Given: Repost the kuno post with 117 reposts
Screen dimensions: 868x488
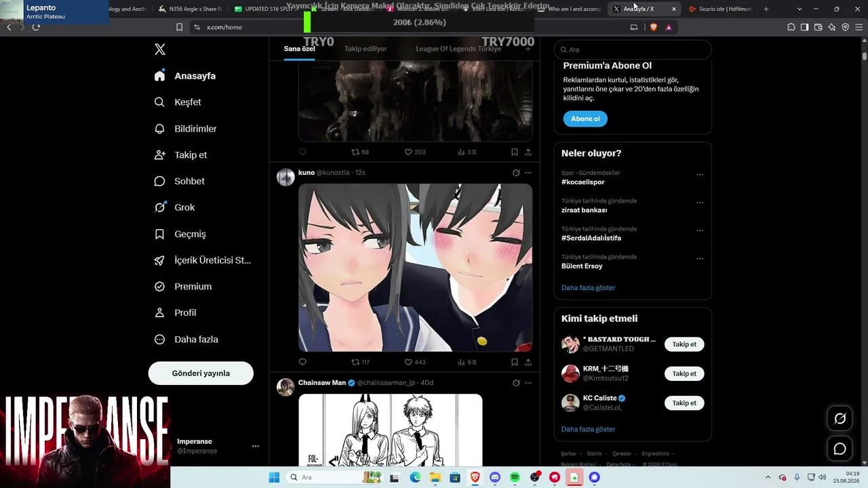Looking at the screenshot, I should tap(360, 362).
